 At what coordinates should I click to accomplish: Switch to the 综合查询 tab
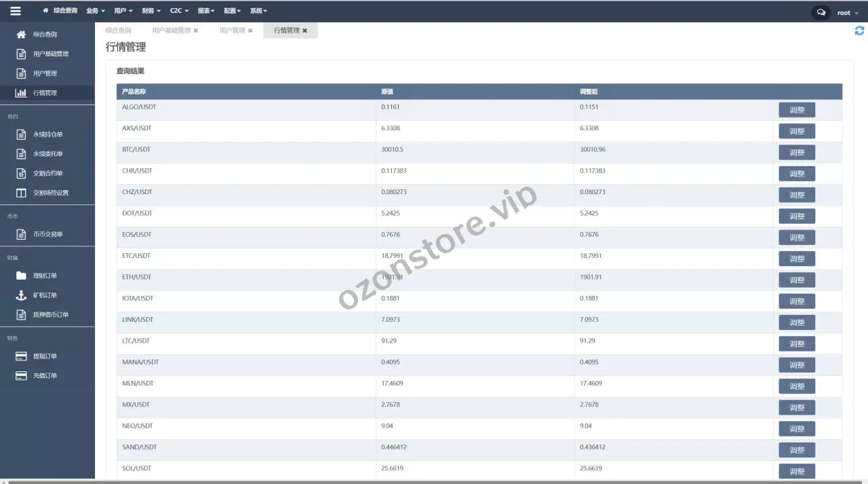click(118, 31)
